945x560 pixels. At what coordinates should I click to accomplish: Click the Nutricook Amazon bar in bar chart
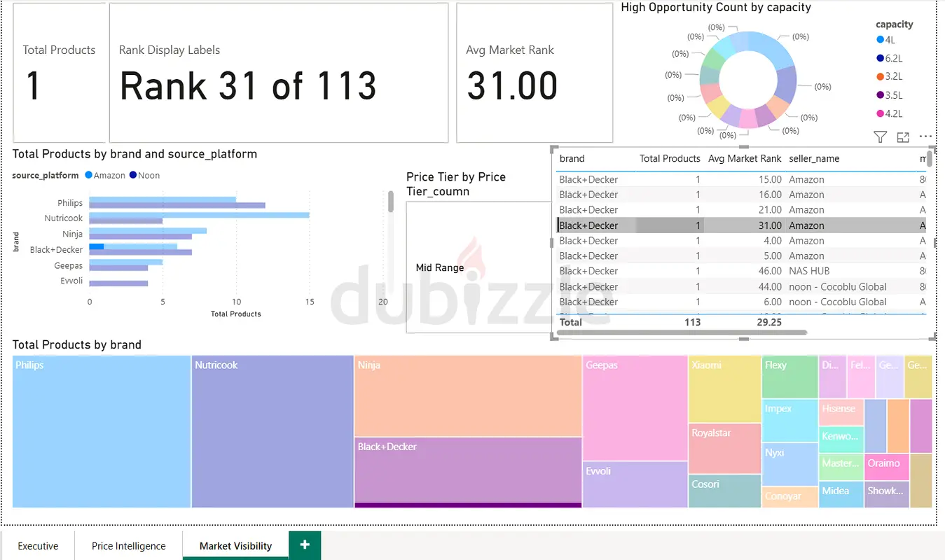tap(199, 215)
